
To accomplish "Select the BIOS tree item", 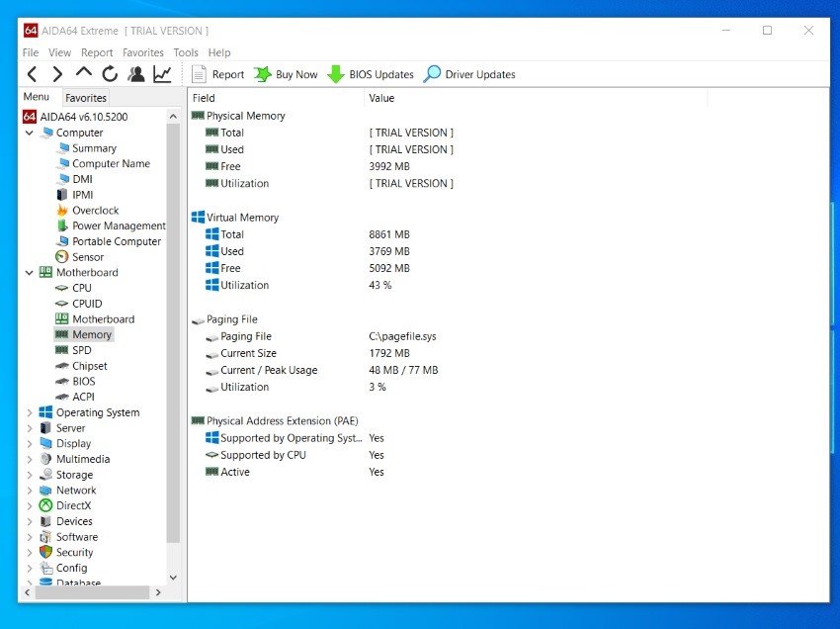I will tap(84, 382).
